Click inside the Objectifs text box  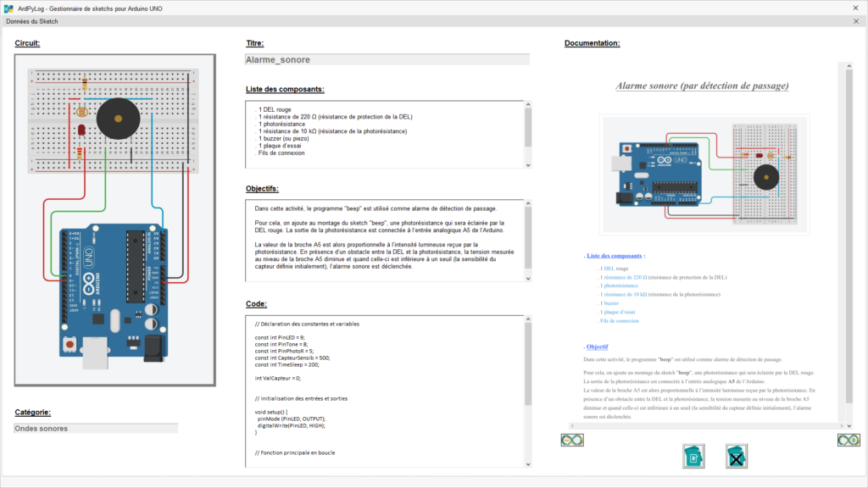coord(381,241)
